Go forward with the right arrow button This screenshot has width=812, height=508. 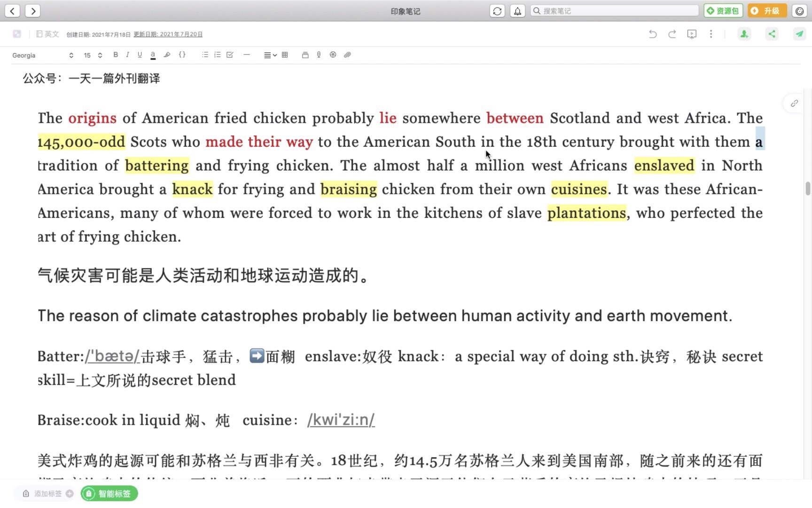click(32, 11)
